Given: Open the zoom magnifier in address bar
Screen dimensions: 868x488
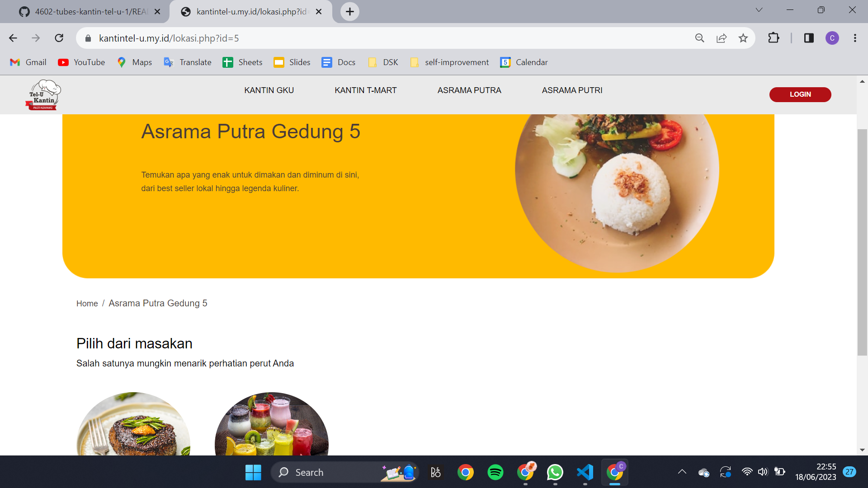Looking at the screenshot, I should (x=700, y=38).
